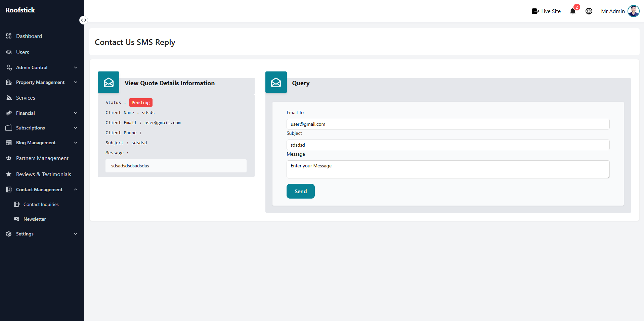Focus the Email To input field
The height and width of the screenshot is (321, 644).
click(x=448, y=124)
